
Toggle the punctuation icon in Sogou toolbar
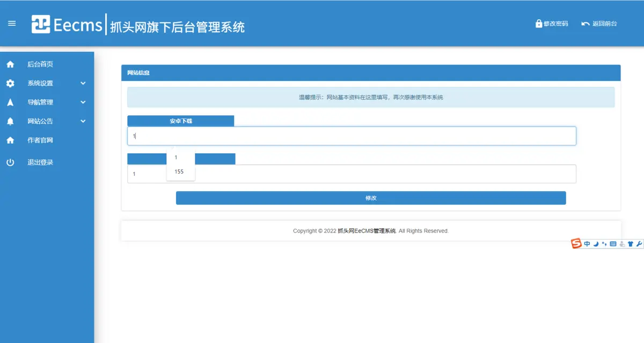point(604,244)
